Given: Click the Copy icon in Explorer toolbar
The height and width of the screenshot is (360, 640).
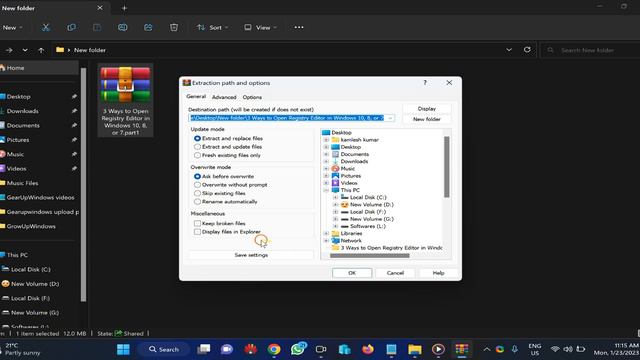Looking at the screenshot, I should pos(71,27).
